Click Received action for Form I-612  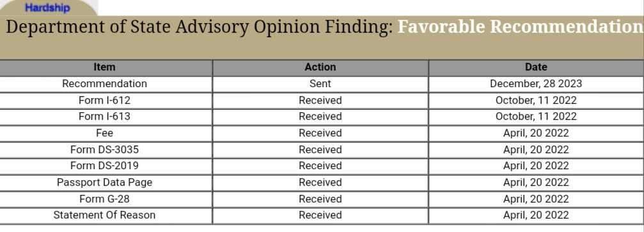(x=320, y=101)
